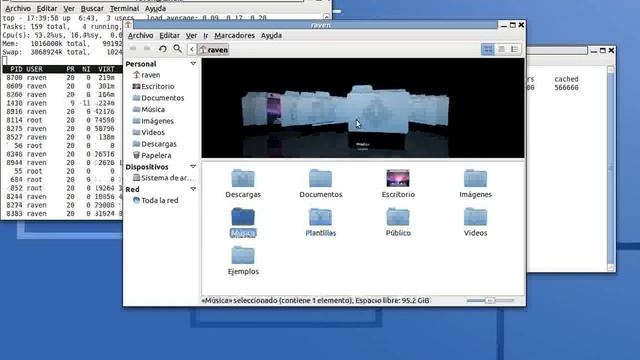Click the forward arrow toolbar icon
This screenshot has width=640, height=360.
pyautogui.click(x=147, y=49)
